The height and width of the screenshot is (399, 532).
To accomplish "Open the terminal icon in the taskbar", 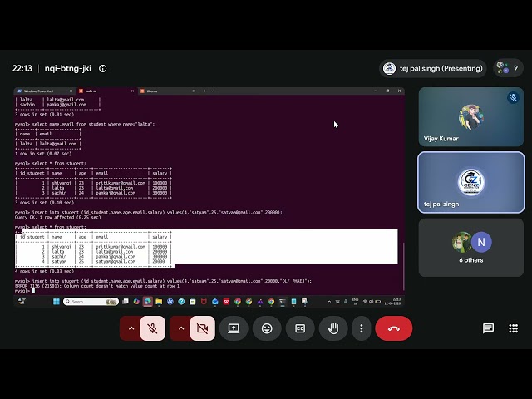I will coord(283,301).
